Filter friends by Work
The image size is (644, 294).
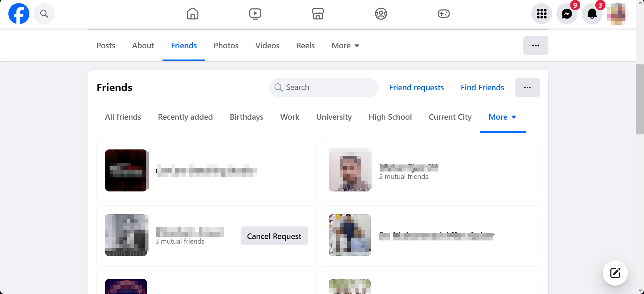[x=290, y=117]
